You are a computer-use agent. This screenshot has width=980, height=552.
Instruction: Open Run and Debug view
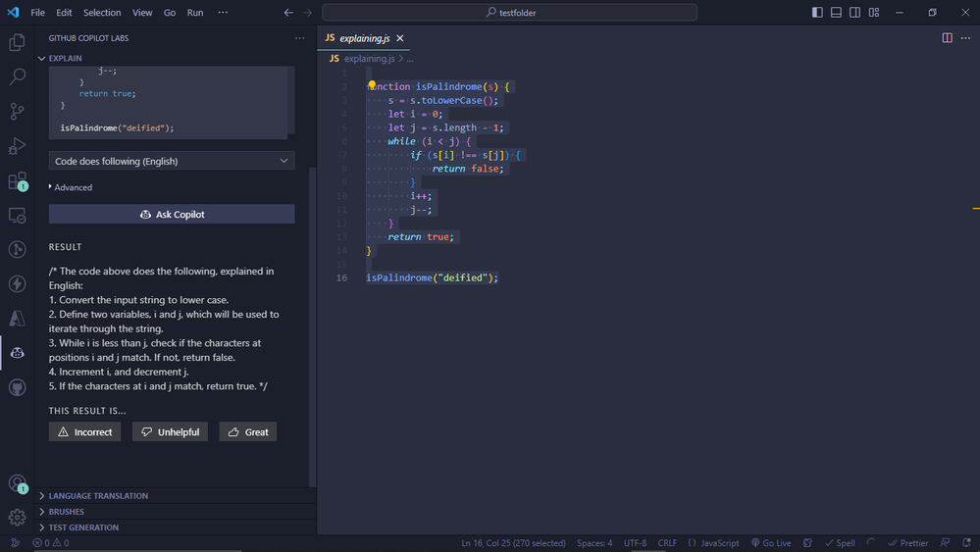pyautogui.click(x=17, y=146)
